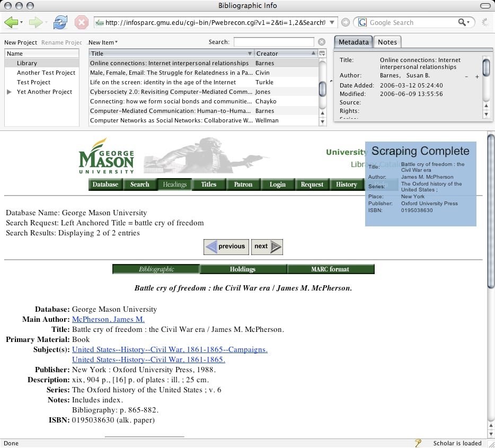Click the metadata pane scroll down arrow
The width and height of the screenshot is (495, 448).
pos(487,115)
